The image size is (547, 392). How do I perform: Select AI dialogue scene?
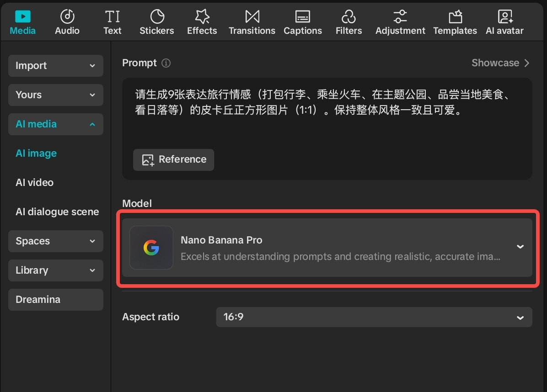(57, 212)
